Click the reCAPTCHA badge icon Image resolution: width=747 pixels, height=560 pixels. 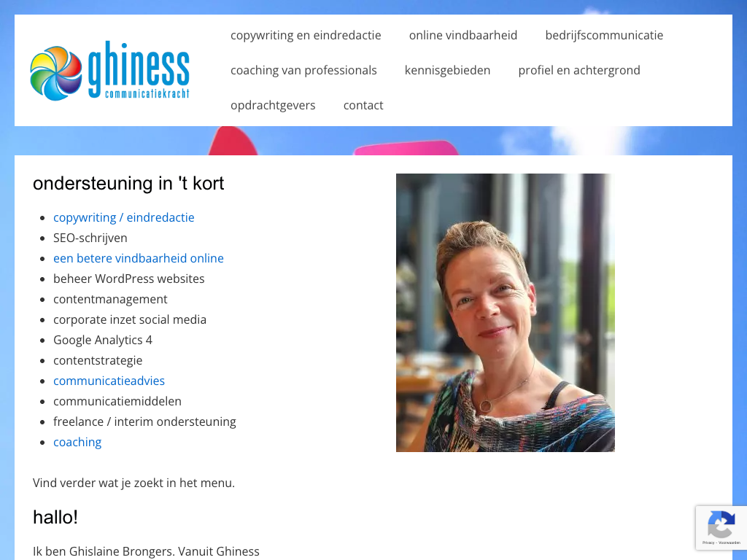[x=721, y=524]
